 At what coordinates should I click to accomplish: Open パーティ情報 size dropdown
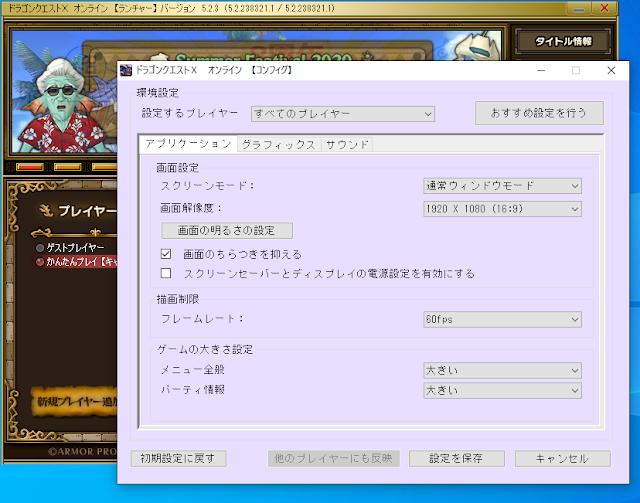502,390
